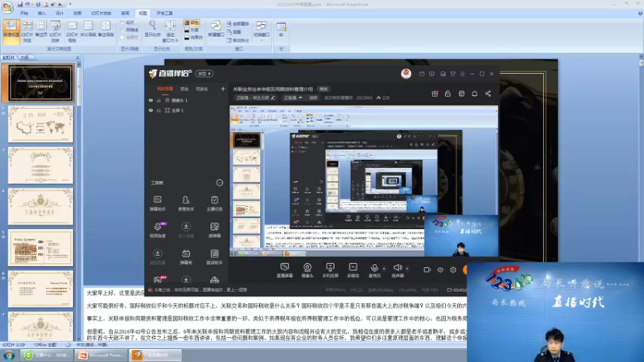The image size is (644, 362).
Task: Switch to the Outline (大纲) pane tab
Action: pyautogui.click(x=25, y=57)
